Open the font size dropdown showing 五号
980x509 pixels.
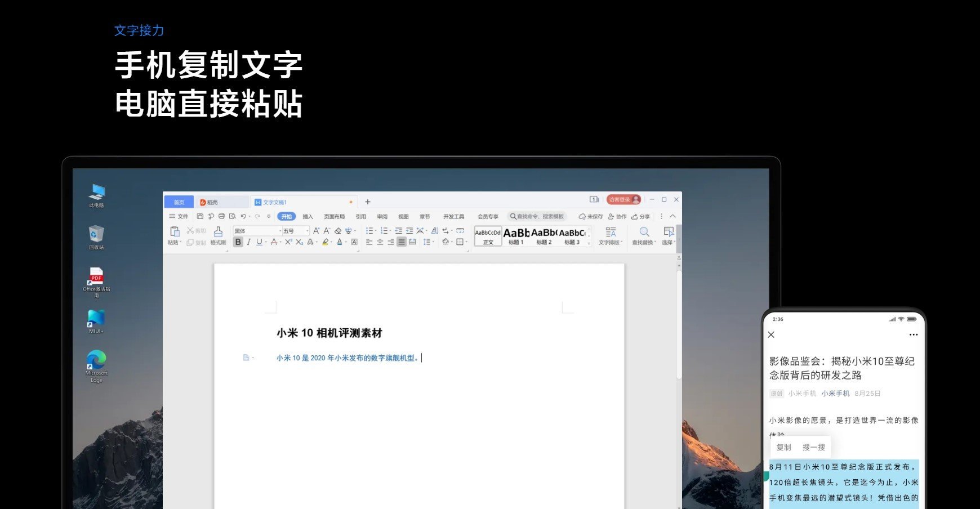[295, 231]
